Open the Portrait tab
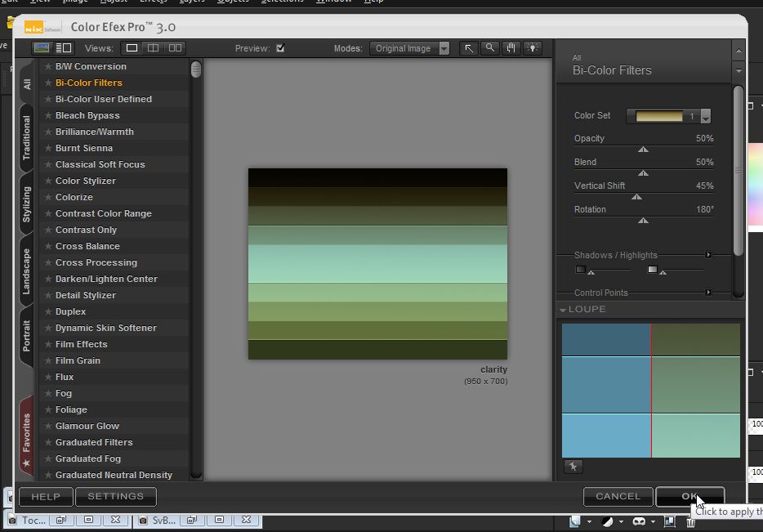 pyautogui.click(x=26, y=335)
